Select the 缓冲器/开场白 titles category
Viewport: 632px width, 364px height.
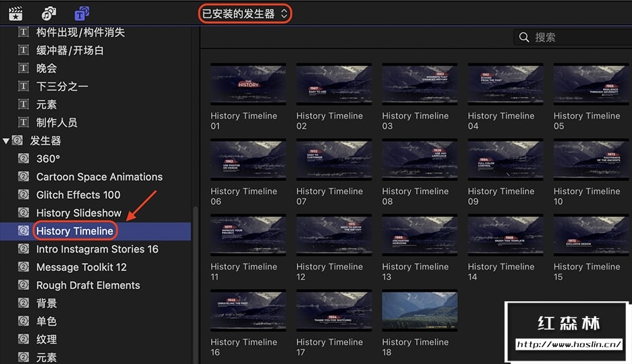(69, 51)
